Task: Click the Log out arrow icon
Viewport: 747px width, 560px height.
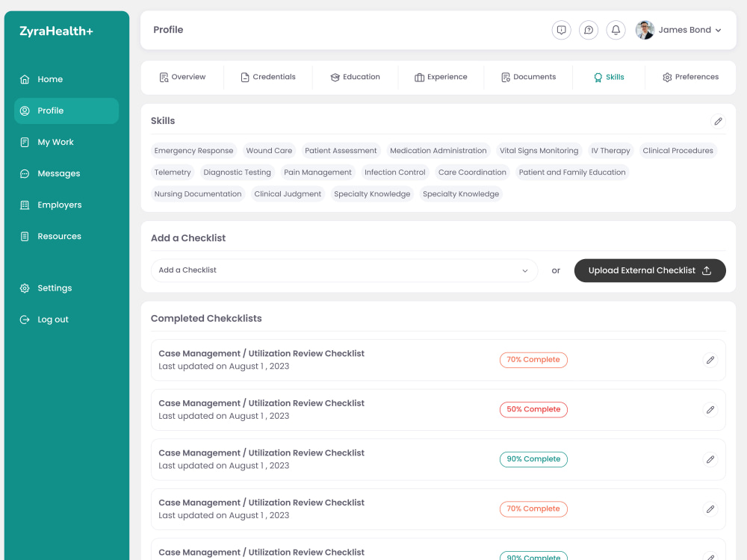Action: (x=25, y=320)
